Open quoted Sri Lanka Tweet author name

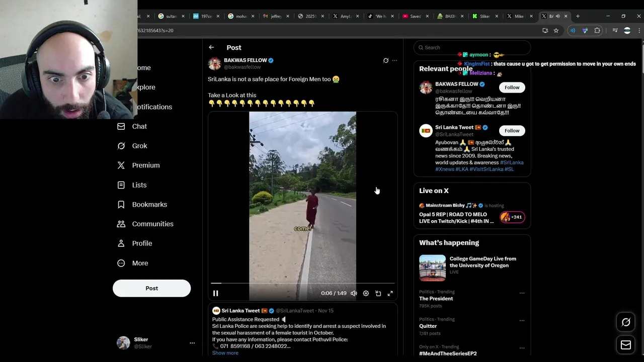(x=240, y=311)
